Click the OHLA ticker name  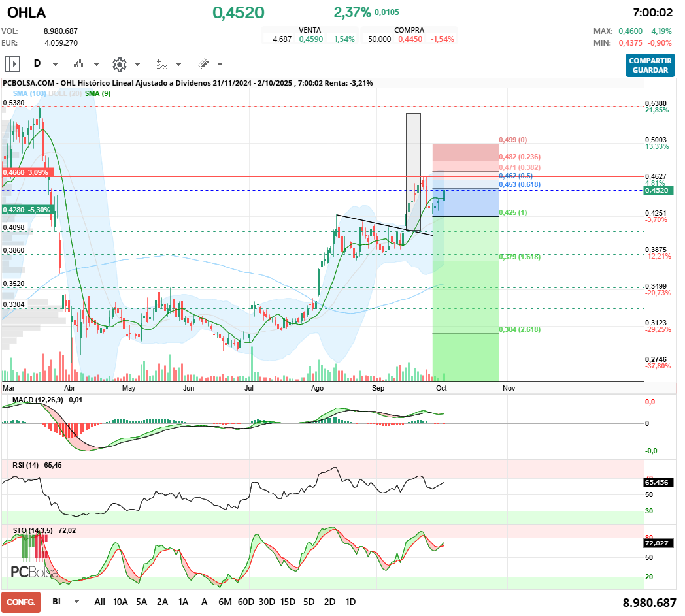click(x=27, y=12)
